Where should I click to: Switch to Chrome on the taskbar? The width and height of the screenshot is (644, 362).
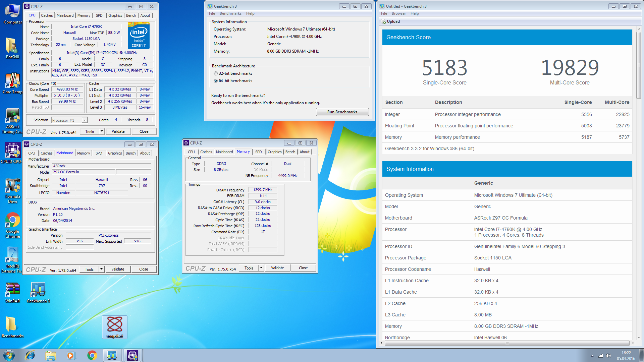pyautogui.click(x=92, y=355)
